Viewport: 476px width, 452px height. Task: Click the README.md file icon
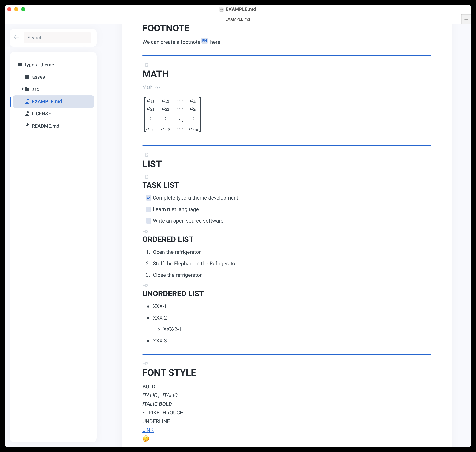(27, 126)
